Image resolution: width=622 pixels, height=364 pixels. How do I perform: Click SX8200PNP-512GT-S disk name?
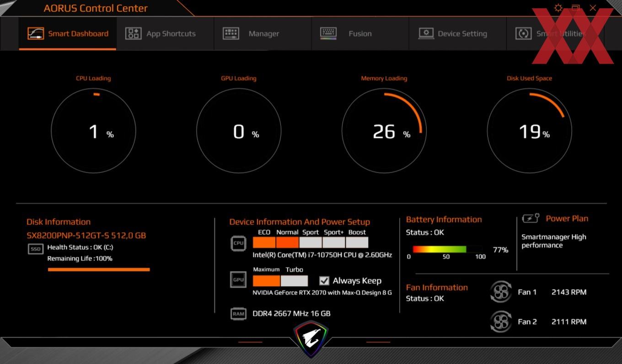(86, 236)
